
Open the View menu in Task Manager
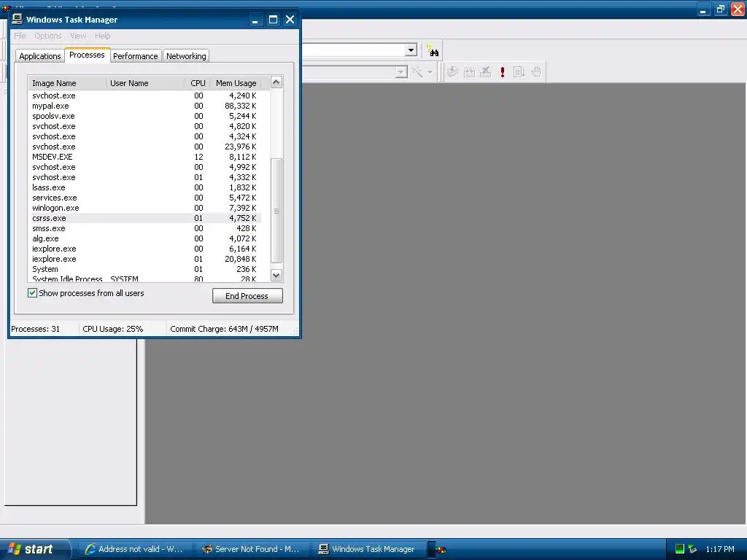78,36
